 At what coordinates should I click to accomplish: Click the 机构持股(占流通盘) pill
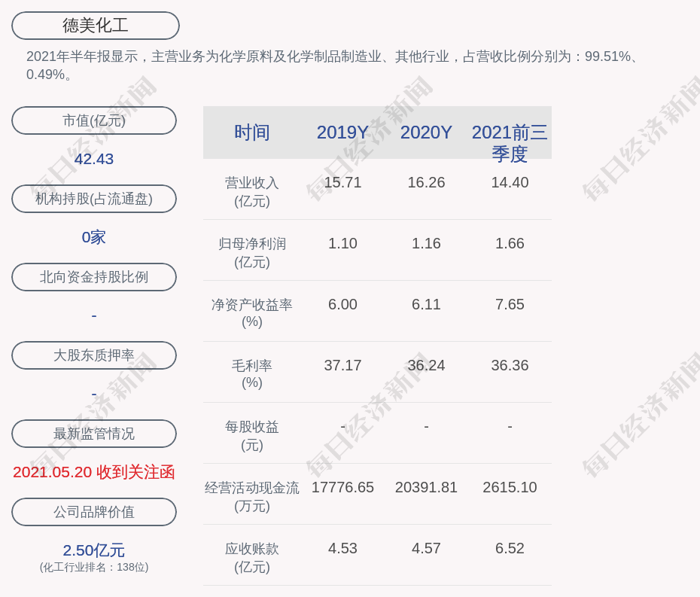click(94, 199)
